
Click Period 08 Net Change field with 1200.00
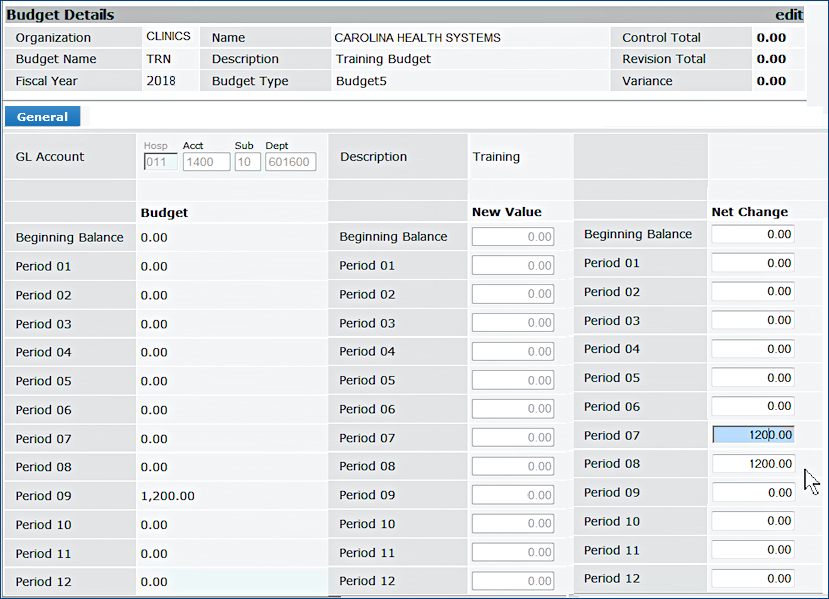[x=753, y=464]
